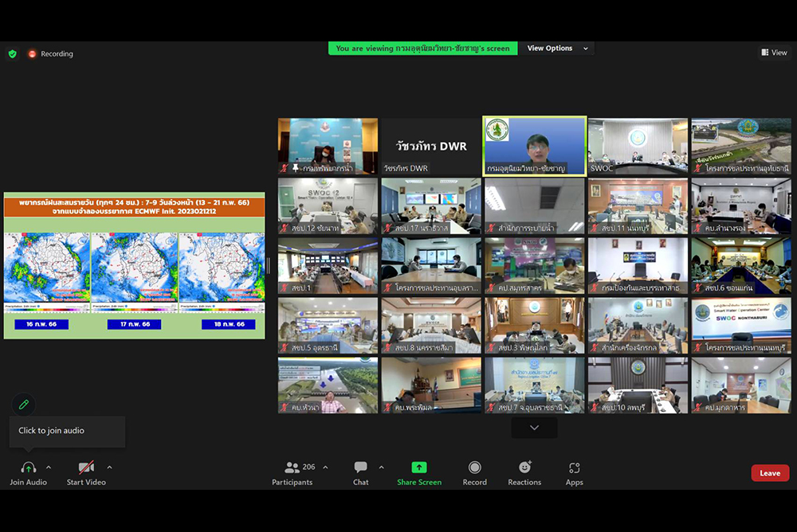Screen dimensions: 797x532
Task: Click the '16 ก.พ. 66' date label
Action: pos(41,324)
